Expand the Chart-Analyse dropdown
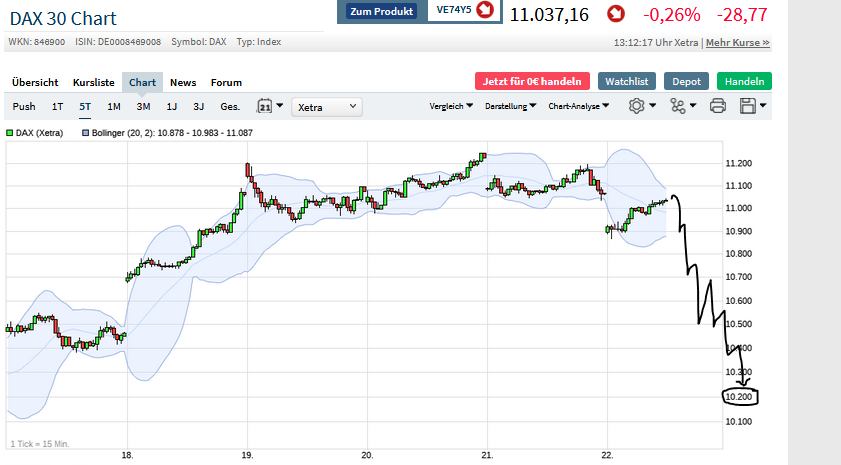This screenshot has width=841, height=465. (579, 106)
